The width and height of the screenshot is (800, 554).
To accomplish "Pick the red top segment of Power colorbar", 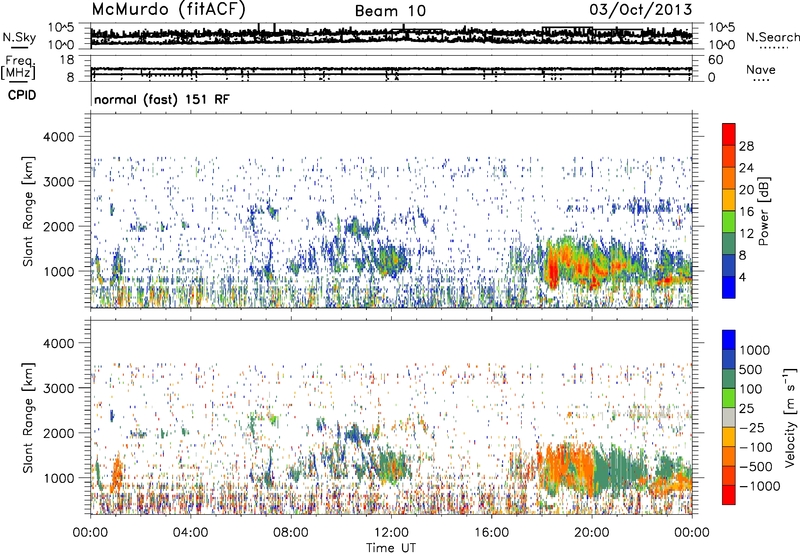I will [x=729, y=134].
